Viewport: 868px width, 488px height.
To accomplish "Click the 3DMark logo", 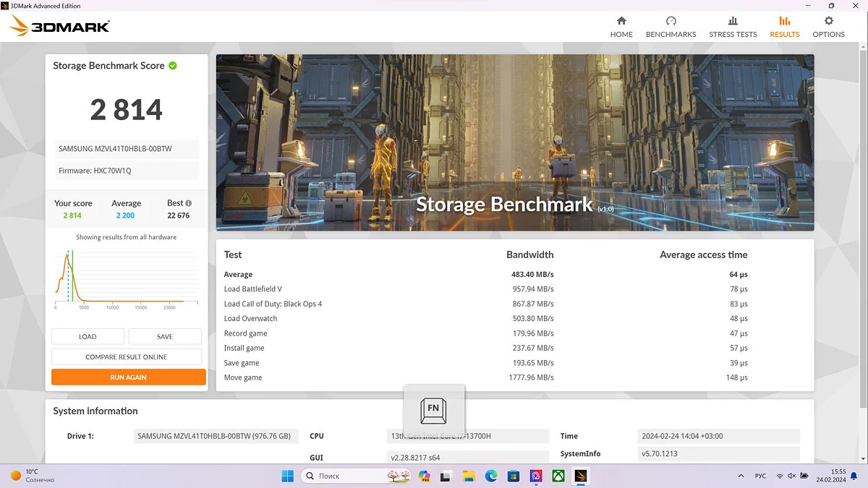I will [x=60, y=27].
